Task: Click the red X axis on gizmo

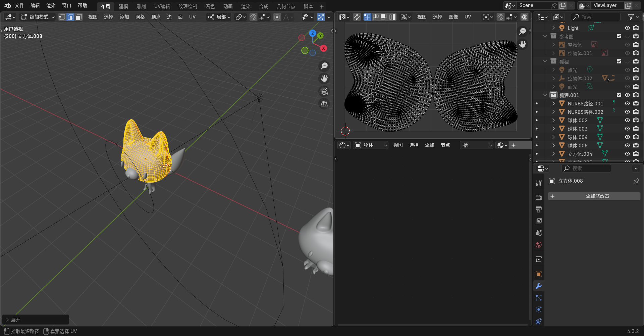Action: 323,48
